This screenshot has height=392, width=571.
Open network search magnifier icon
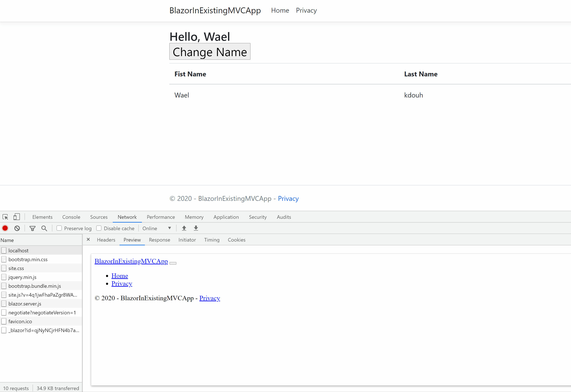[44, 228]
